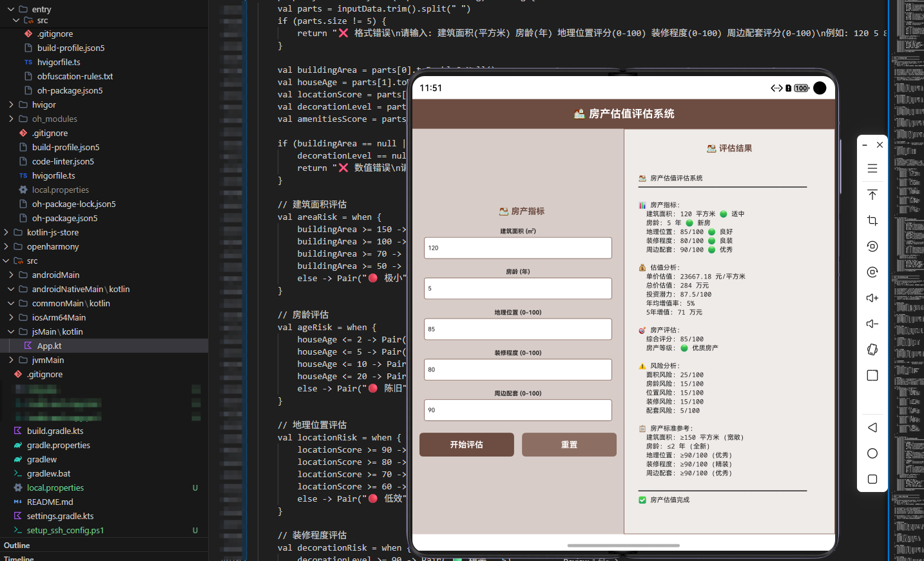Activate the shake phone control icon

tap(872, 349)
